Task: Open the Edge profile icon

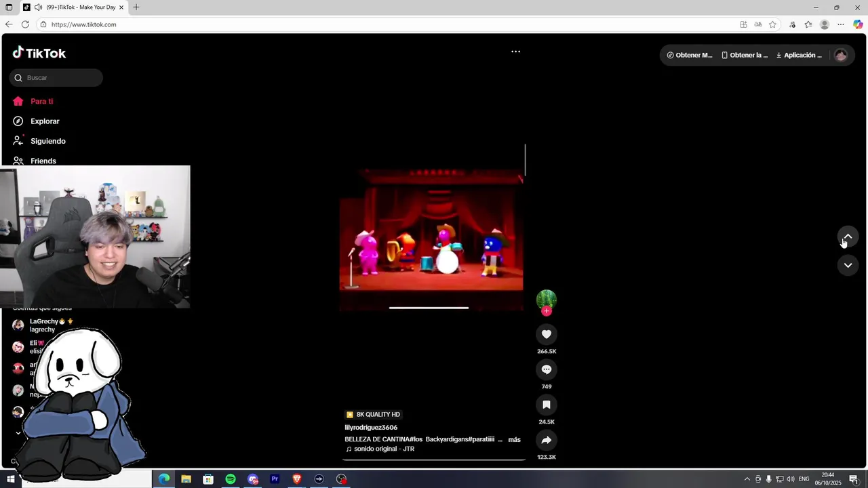Action: [825, 24]
